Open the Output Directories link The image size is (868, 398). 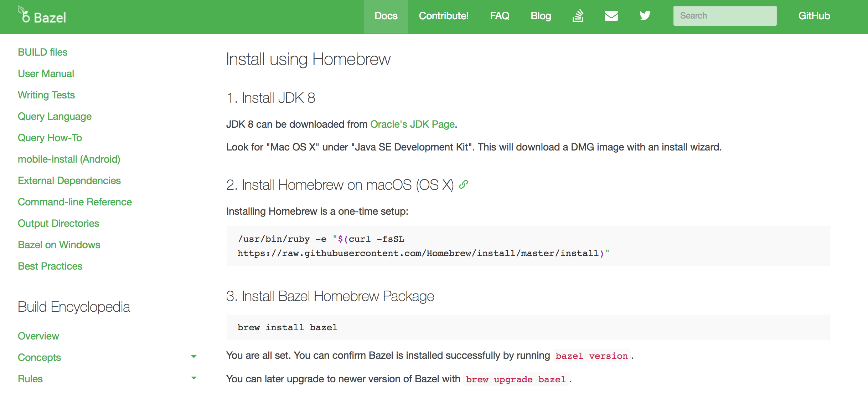pyautogui.click(x=58, y=223)
